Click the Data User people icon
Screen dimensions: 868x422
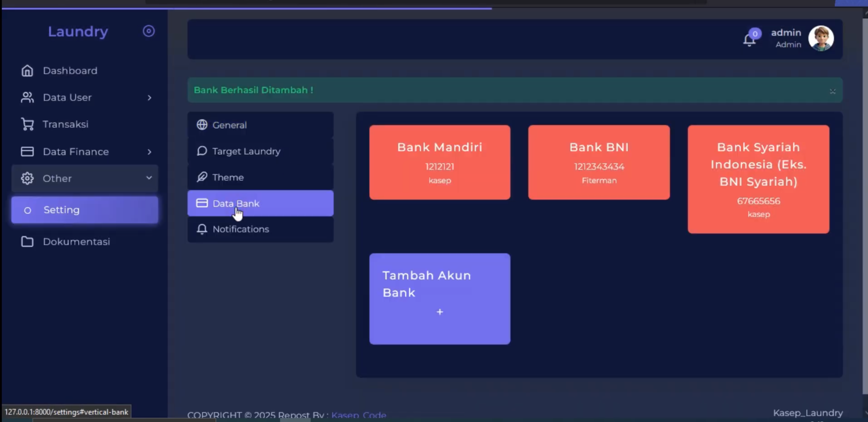[x=27, y=98]
